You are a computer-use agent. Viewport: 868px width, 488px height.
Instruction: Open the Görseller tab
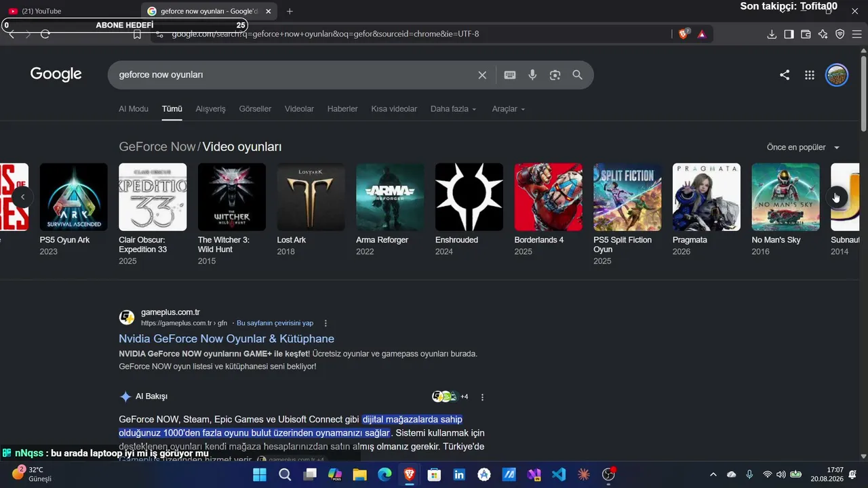pos(255,109)
